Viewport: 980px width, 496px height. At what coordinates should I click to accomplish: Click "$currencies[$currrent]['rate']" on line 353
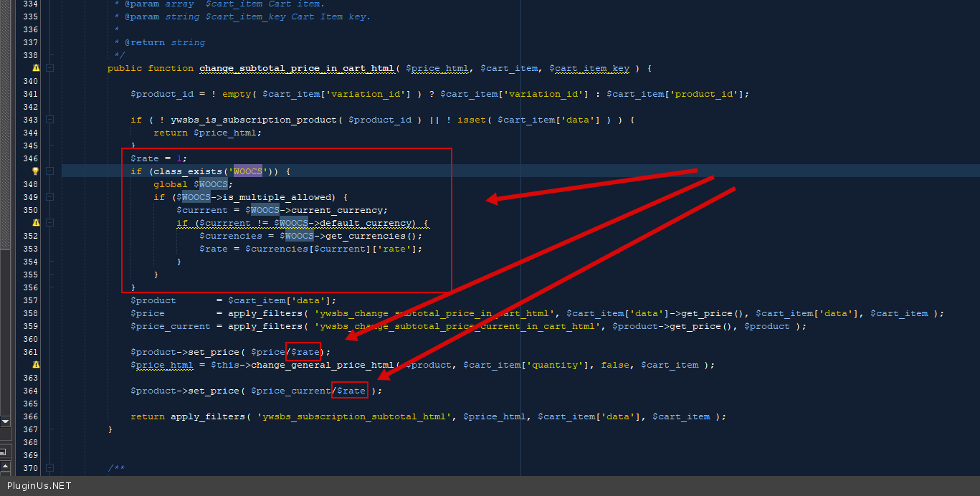[331, 249]
